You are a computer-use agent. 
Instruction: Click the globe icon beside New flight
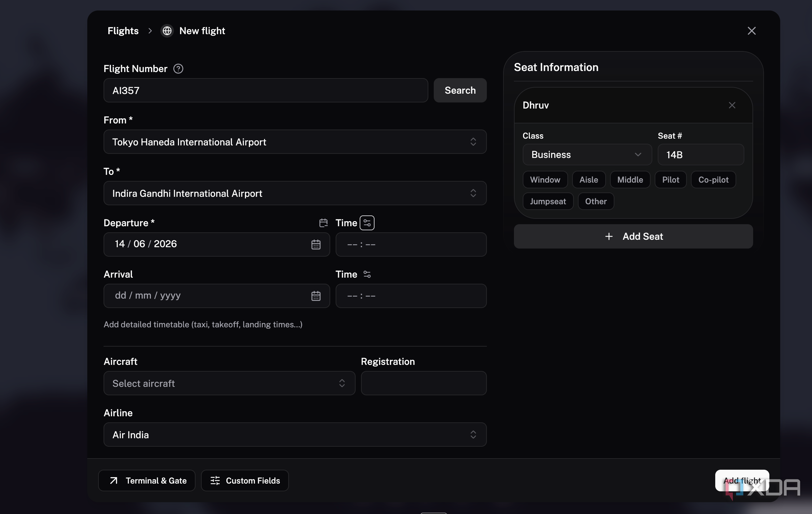[x=167, y=31]
